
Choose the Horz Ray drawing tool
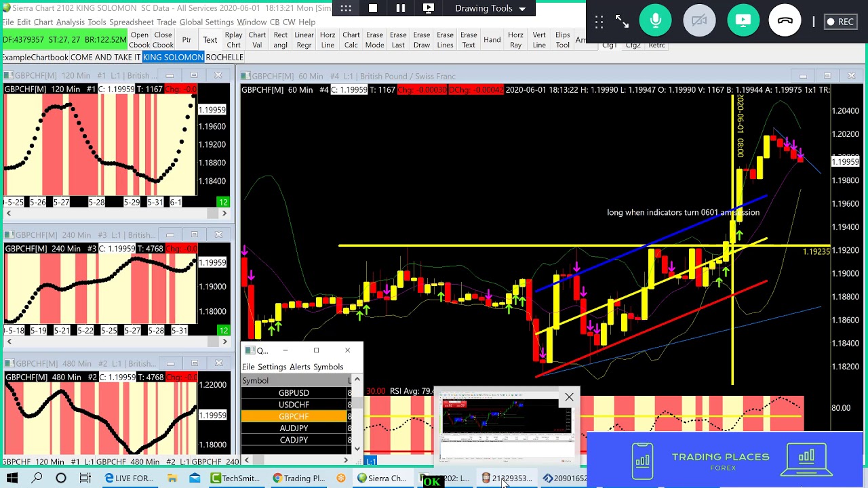click(515, 40)
